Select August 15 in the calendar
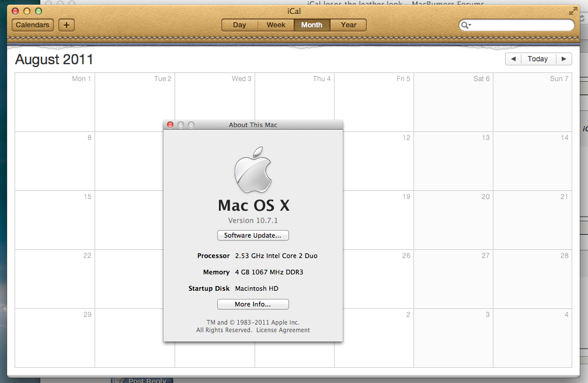 (55, 220)
